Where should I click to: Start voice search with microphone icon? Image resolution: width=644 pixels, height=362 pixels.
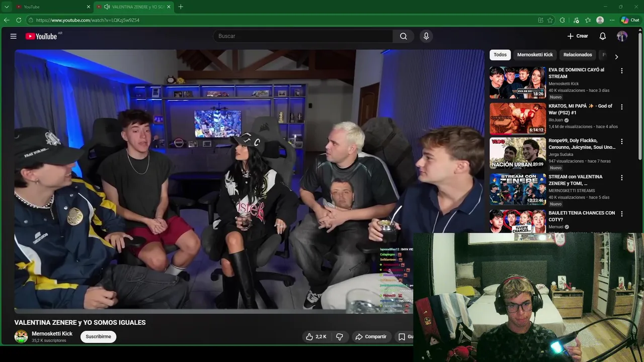pyautogui.click(x=426, y=36)
